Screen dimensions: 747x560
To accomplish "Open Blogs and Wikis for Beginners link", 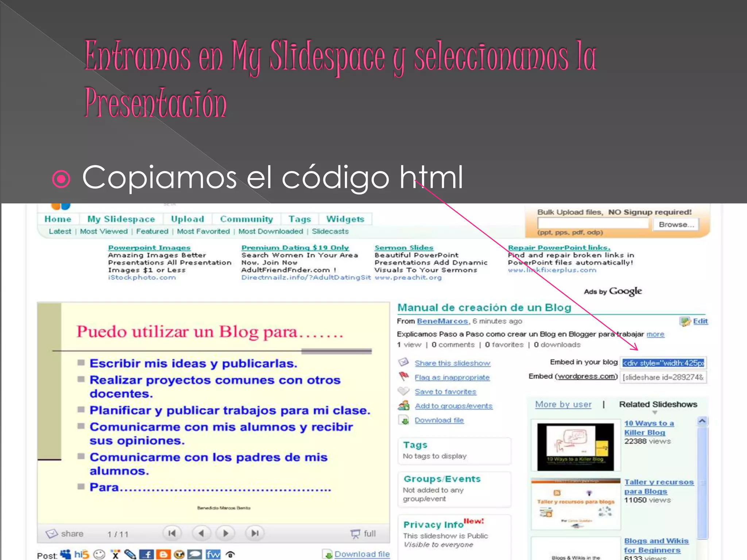I will (656, 545).
